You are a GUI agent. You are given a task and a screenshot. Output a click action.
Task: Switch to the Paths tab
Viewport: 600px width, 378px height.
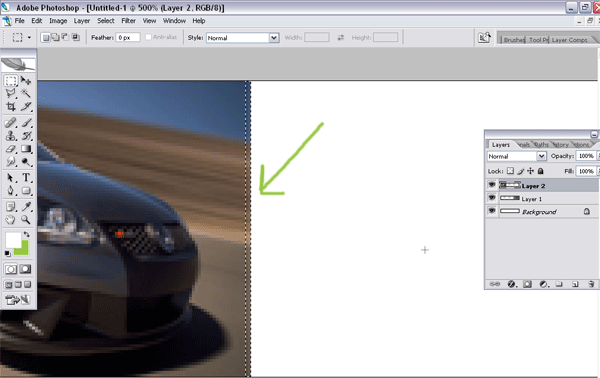click(541, 145)
